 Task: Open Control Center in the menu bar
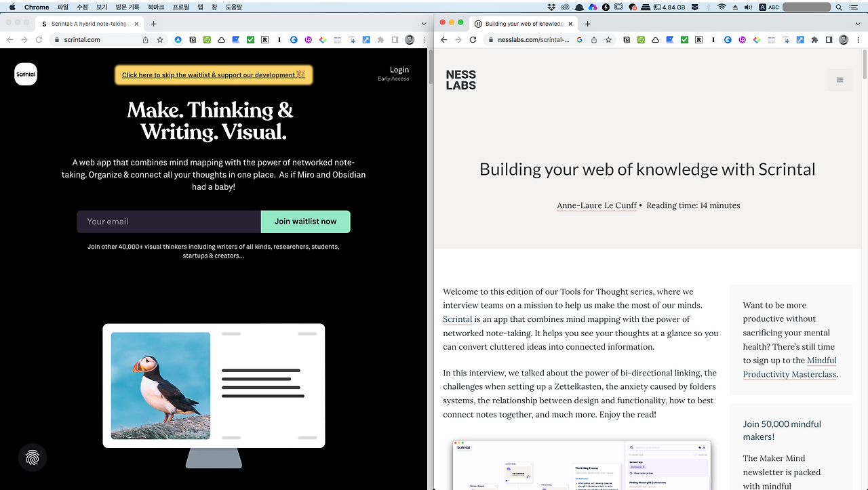pos(853,7)
